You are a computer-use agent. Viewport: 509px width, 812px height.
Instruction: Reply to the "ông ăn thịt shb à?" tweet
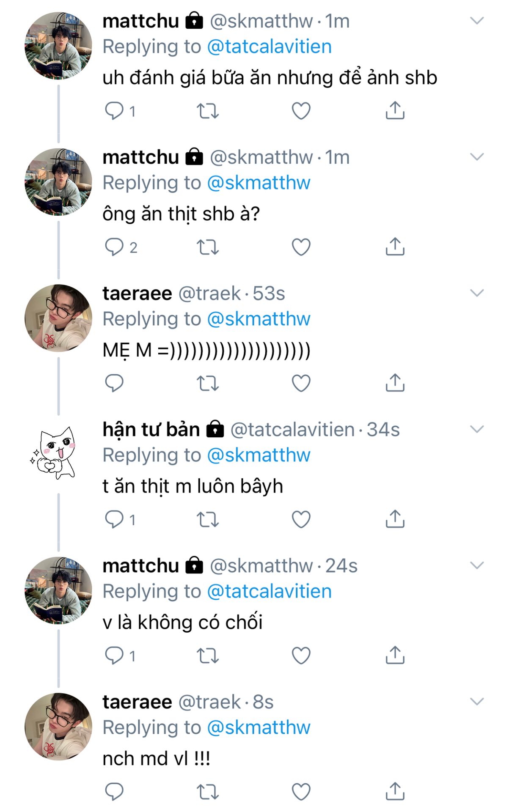[x=114, y=247]
